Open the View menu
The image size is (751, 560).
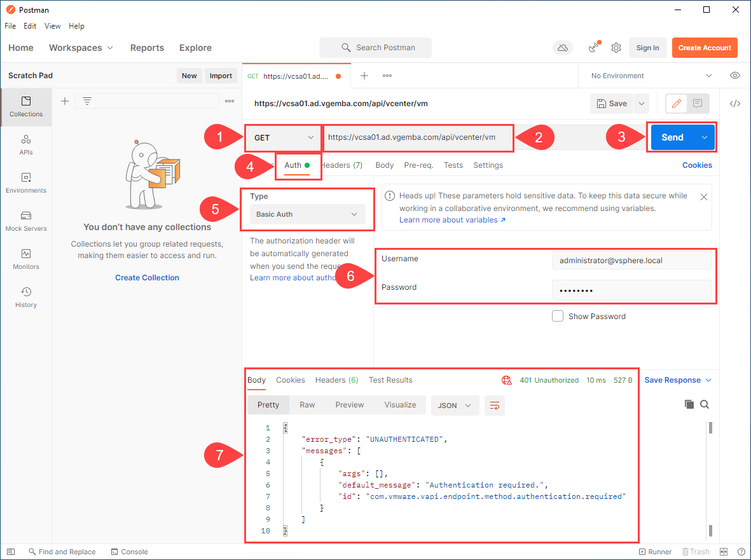[52, 26]
